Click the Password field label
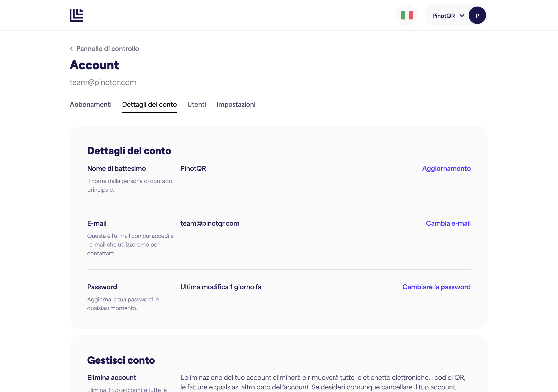This screenshot has height=392, width=558. (102, 287)
